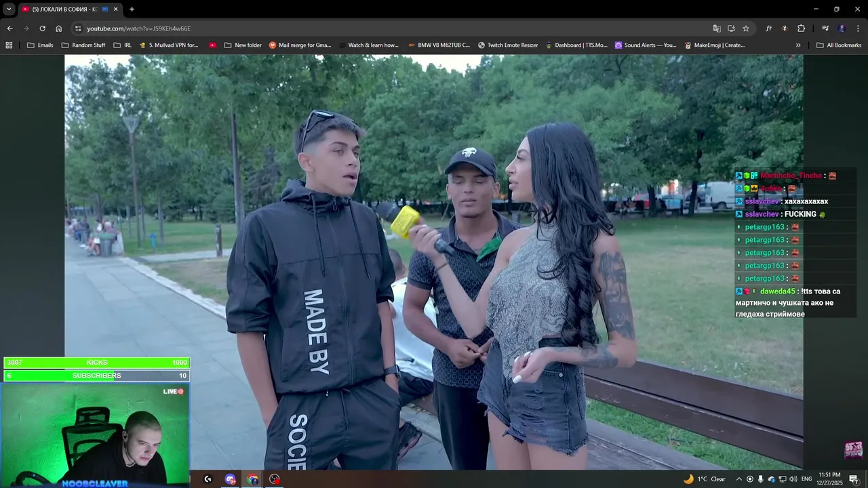Viewport: 868px width, 488px height.
Task: Open the notification center icon
Action: (854, 479)
